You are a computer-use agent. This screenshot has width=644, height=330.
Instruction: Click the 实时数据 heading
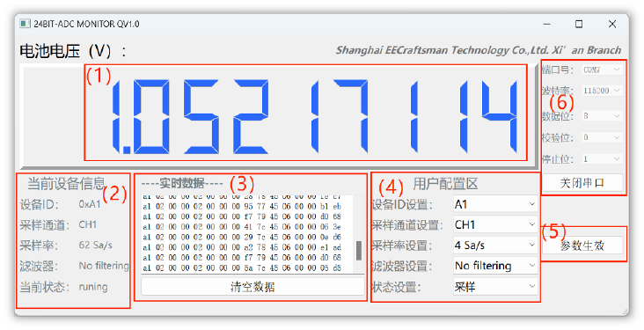point(182,183)
